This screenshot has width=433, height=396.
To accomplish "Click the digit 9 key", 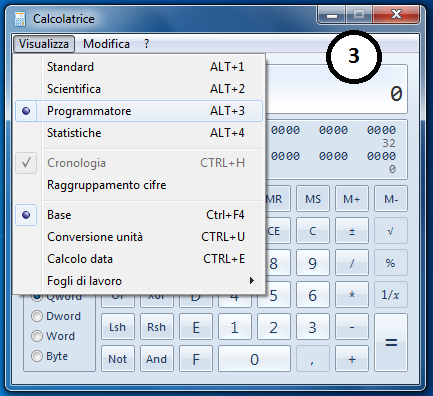I will pos(313,263).
